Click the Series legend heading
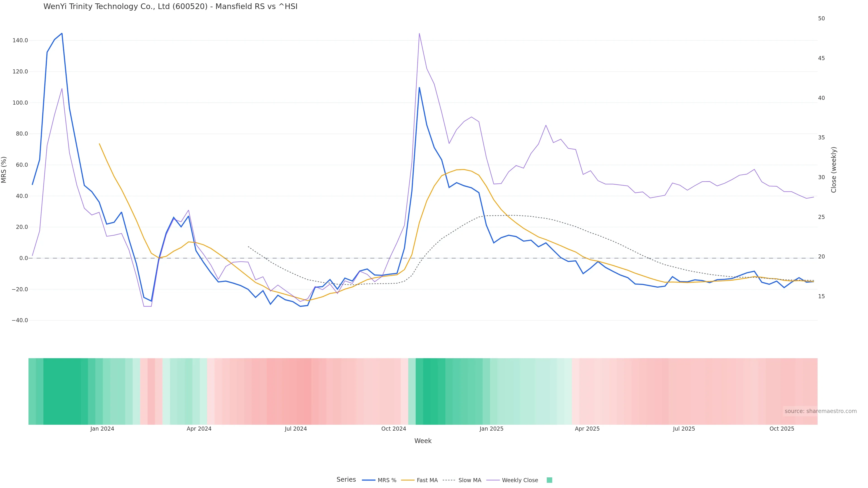This screenshot has width=868, height=488. point(346,480)
